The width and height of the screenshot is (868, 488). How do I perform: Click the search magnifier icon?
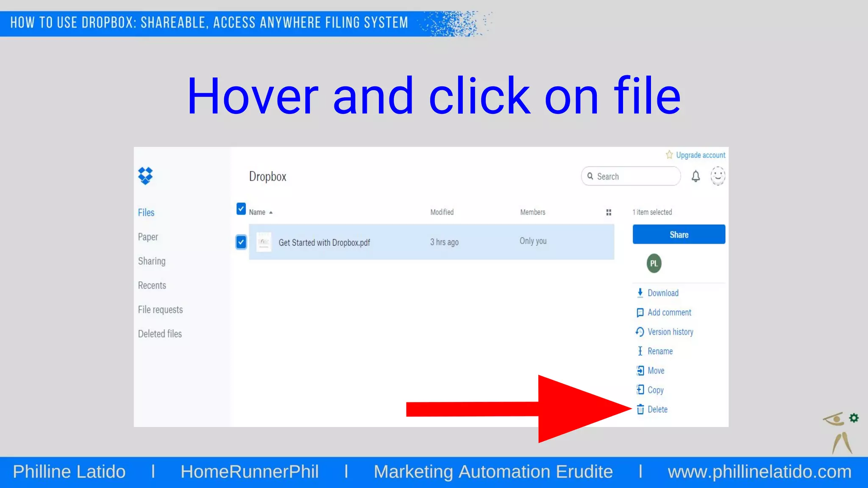tap(590, 176)
